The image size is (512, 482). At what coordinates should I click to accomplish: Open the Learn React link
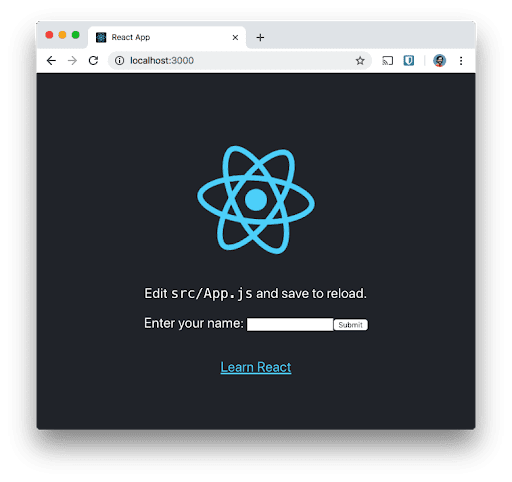tap(256, 367)
